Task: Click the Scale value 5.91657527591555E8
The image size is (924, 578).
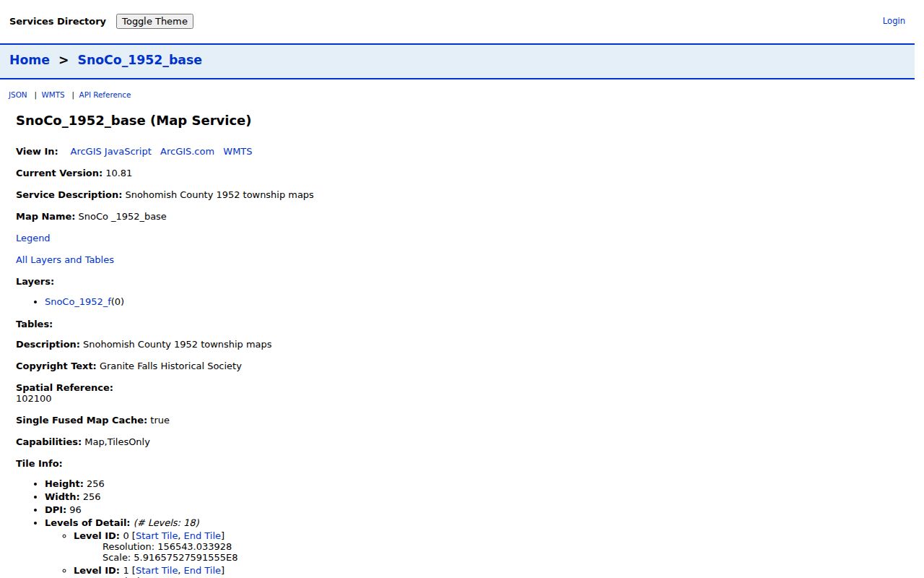Action: coord(186,558)
